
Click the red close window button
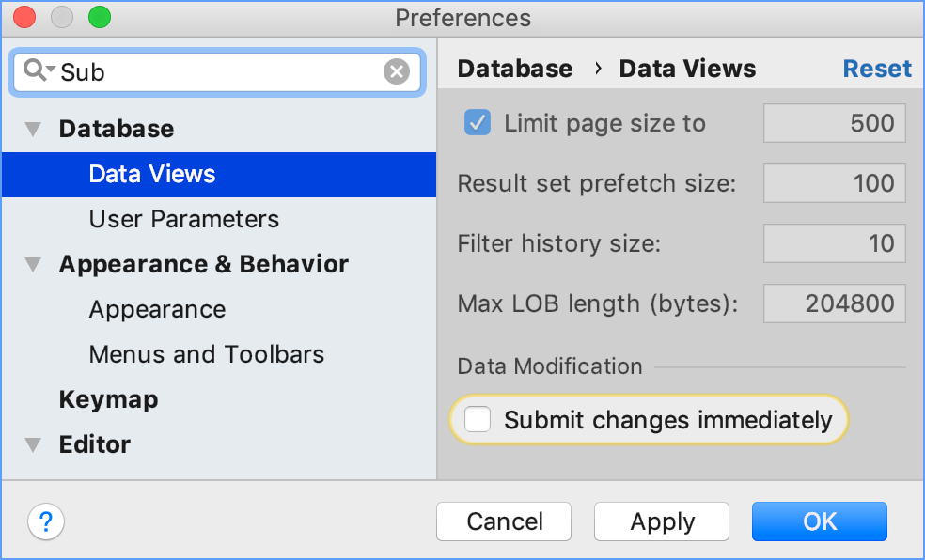tap(24, 17)
